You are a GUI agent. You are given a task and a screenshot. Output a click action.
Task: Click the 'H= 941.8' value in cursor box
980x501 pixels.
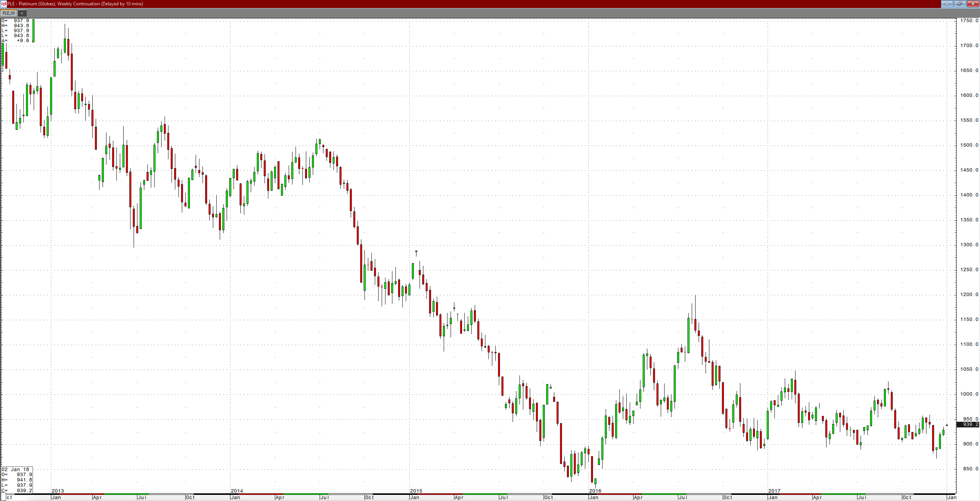click(x=17, y=480)
